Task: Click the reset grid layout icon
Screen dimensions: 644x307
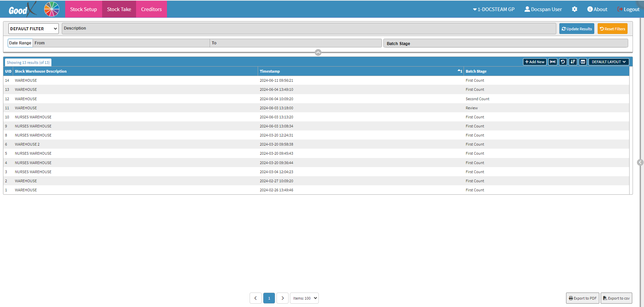Action: point(563,62)
